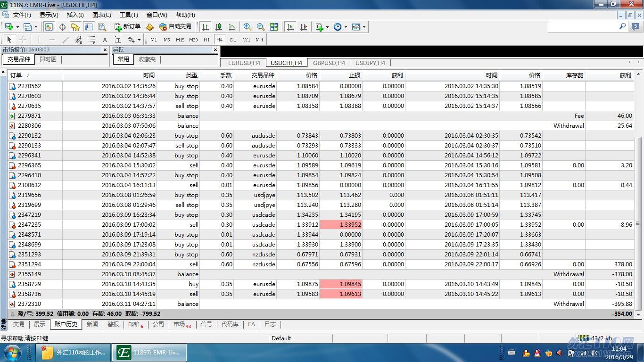The height and width of the screenshot is (362, 644).
Task: Draw a vertical line tool
Action: point(39,40)
